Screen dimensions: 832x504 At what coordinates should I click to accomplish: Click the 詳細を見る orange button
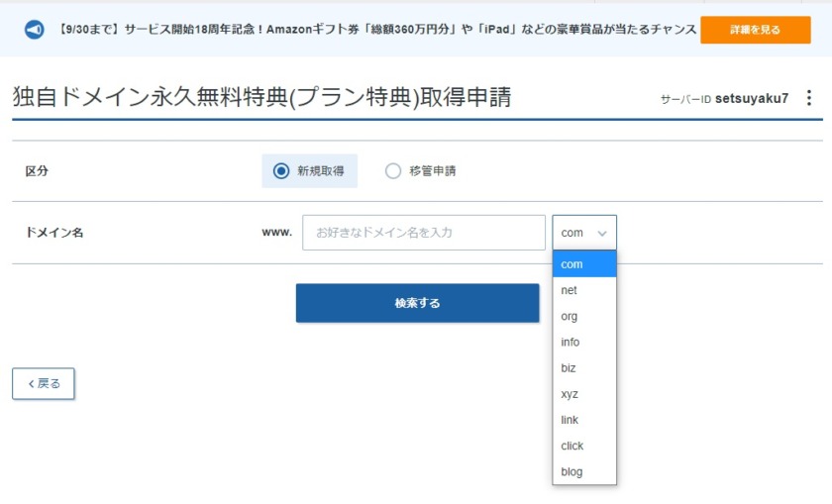755,30
